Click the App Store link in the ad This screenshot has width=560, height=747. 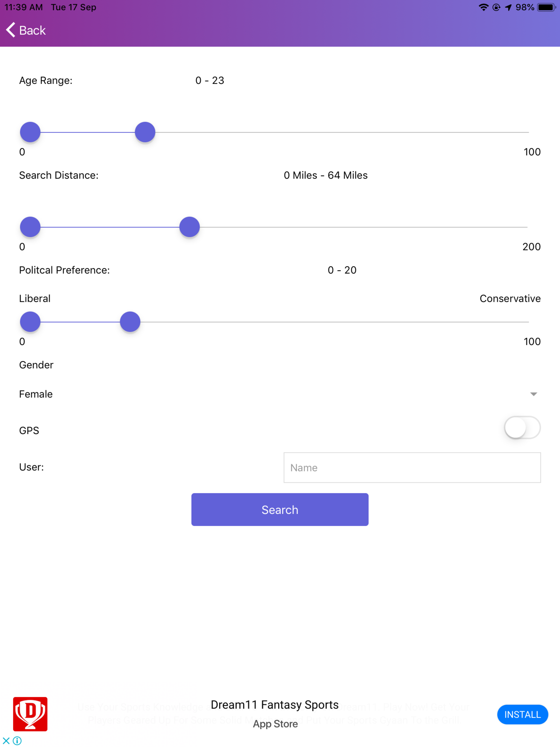275,724
